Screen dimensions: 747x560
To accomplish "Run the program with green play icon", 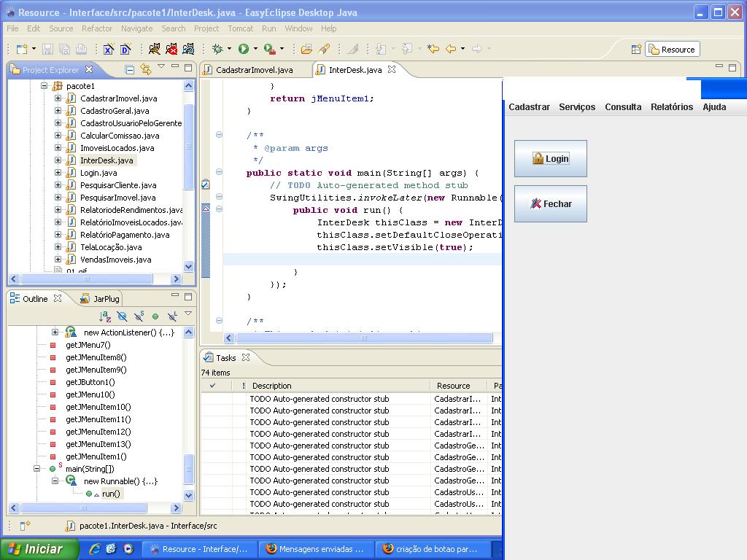I will pos(244,49).
